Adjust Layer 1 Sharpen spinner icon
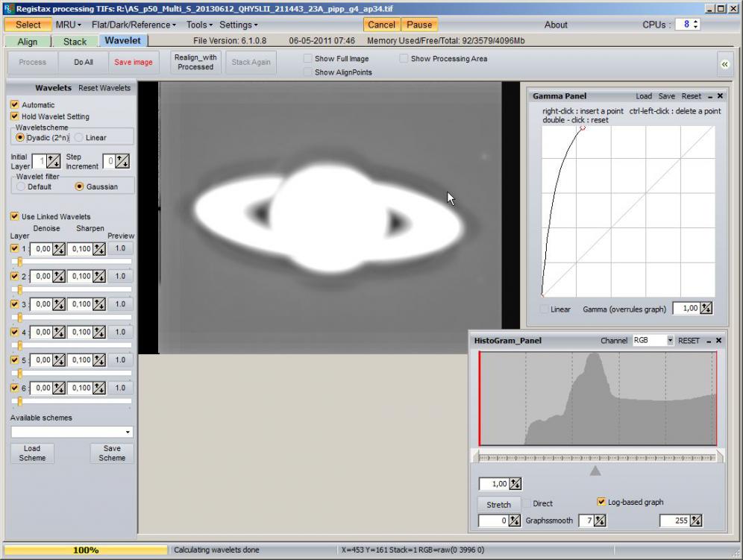 (x=99, y=249)
